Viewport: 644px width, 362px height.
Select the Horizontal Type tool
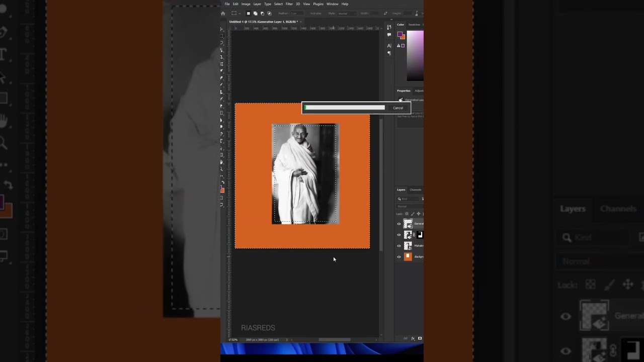(222, 141)
